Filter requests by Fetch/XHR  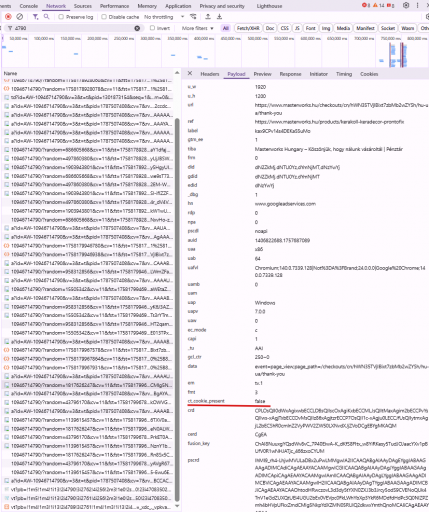(x=248, y=28)
